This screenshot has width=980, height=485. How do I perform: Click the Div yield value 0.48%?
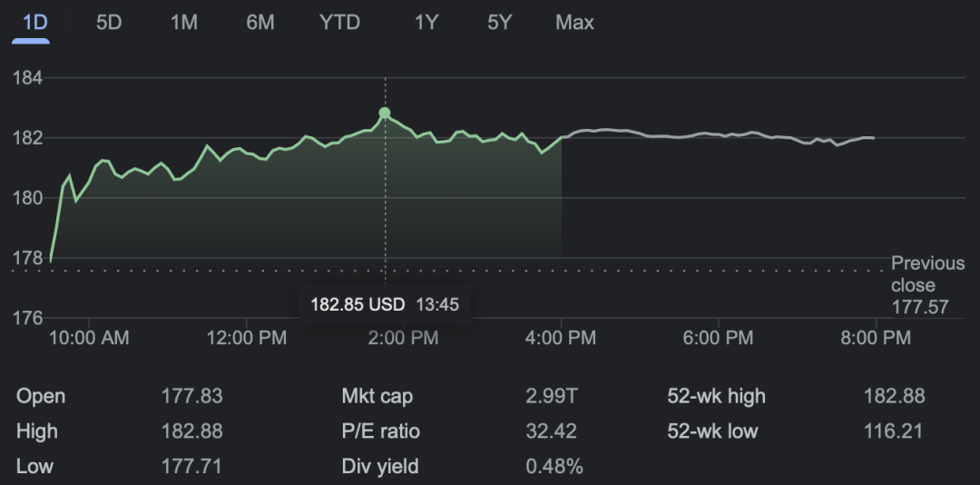(554, 467)
